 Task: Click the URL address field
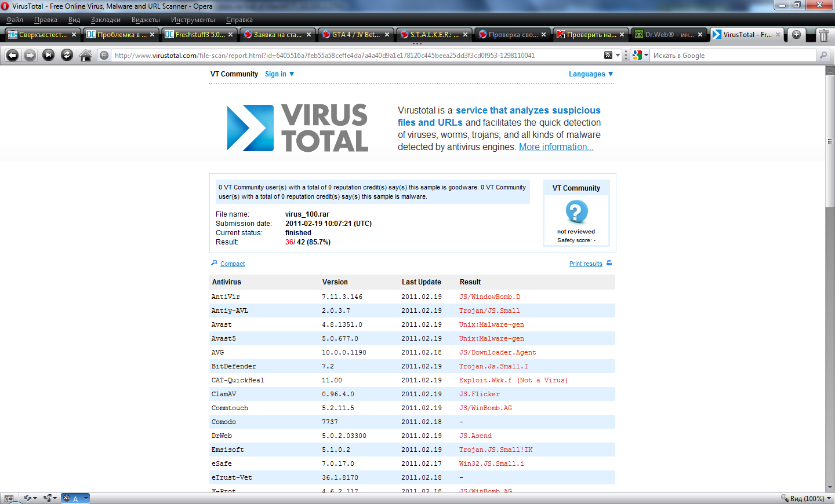click(357, 56)
